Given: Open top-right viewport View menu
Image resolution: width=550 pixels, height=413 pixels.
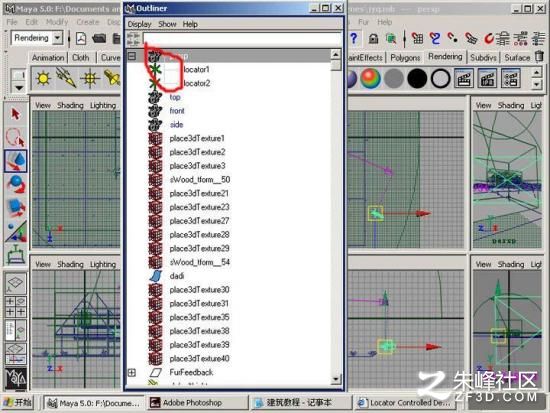Looking at the screenshot, I should (483, 105).
